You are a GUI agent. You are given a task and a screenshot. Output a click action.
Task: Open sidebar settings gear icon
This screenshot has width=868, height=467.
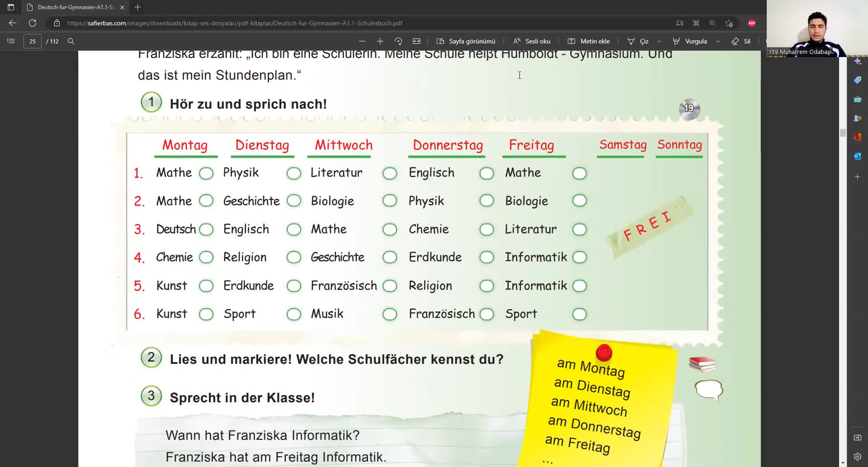[x=857, y=457]
